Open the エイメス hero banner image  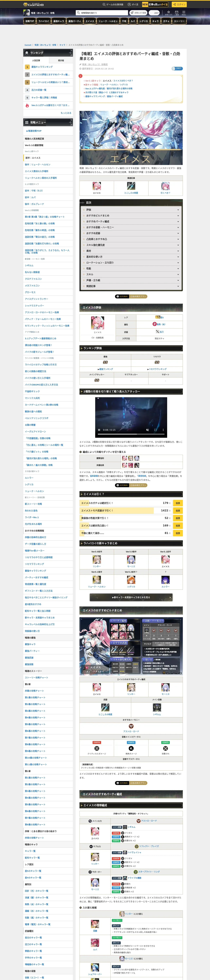pyautogui.click(x=131, y=138)
